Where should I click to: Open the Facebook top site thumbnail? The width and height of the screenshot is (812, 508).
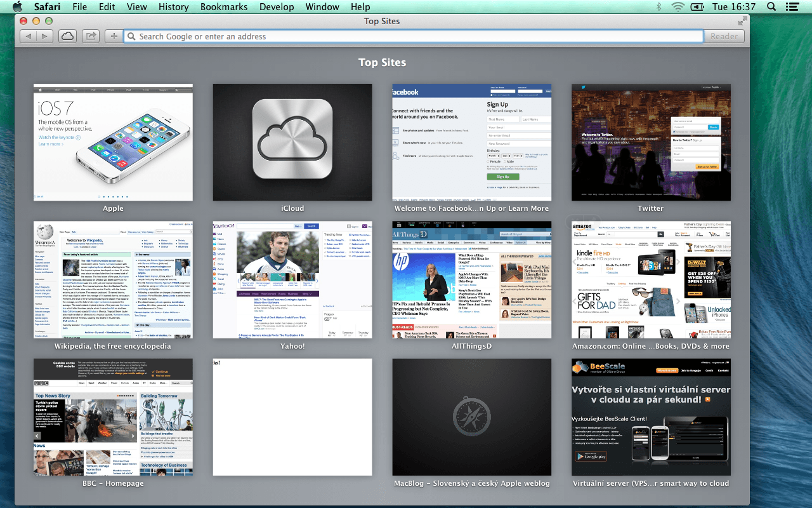pos(472,142)
